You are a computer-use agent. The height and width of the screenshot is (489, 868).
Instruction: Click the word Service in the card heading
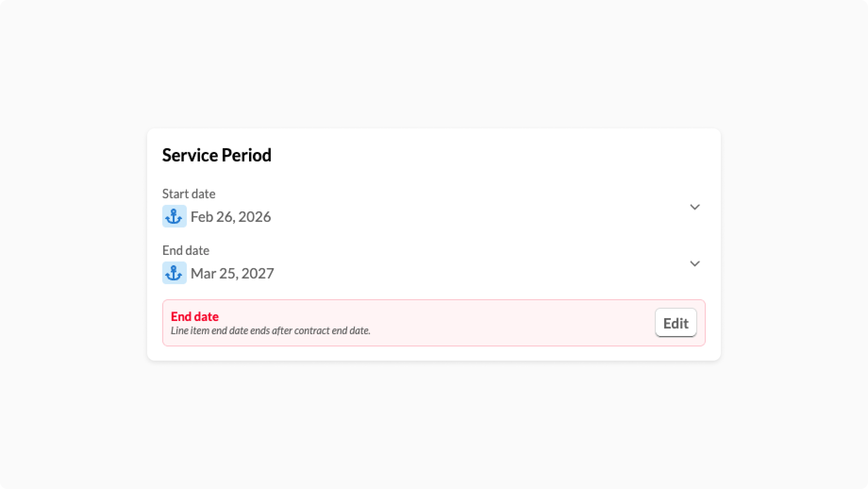pyautogui.click(x=190, y=155)
